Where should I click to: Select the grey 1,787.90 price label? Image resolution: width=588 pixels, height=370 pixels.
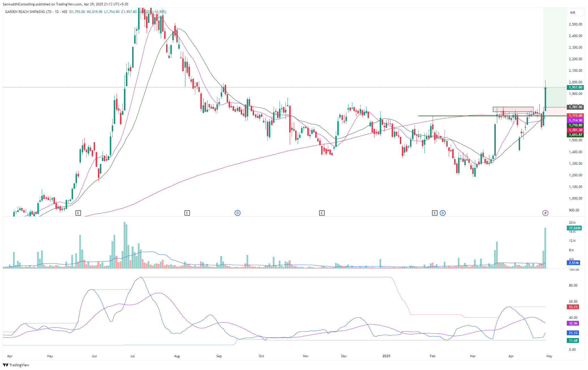tap(576, 107)
